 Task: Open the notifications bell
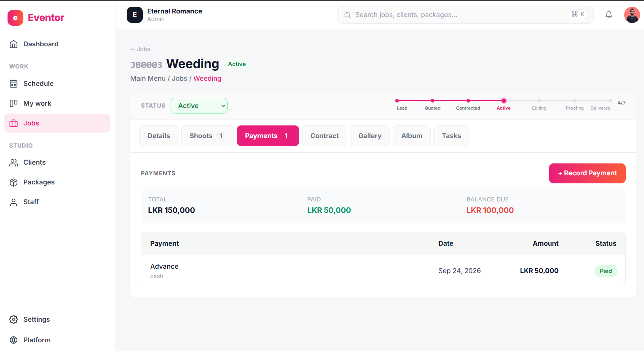[609, 15]
